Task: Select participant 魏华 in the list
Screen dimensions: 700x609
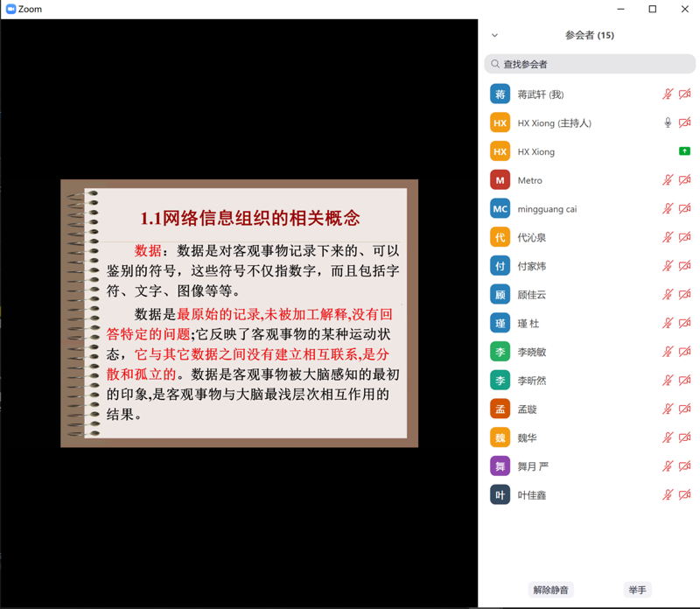Action: pos(528,437)
